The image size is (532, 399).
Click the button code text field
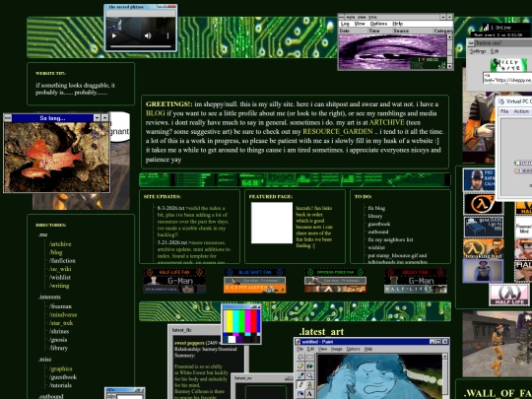[507, 78]
